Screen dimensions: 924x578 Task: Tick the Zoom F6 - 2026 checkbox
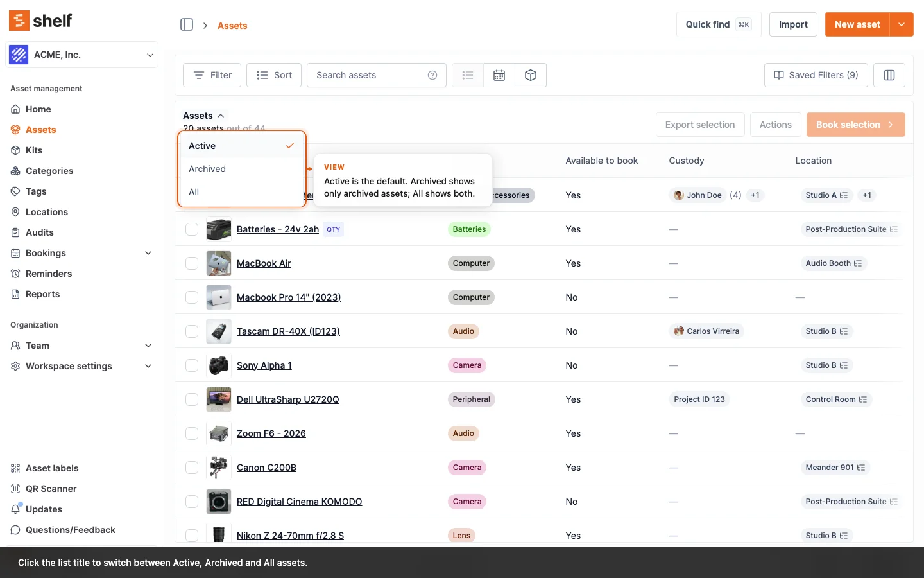click(x=192, y=433)
